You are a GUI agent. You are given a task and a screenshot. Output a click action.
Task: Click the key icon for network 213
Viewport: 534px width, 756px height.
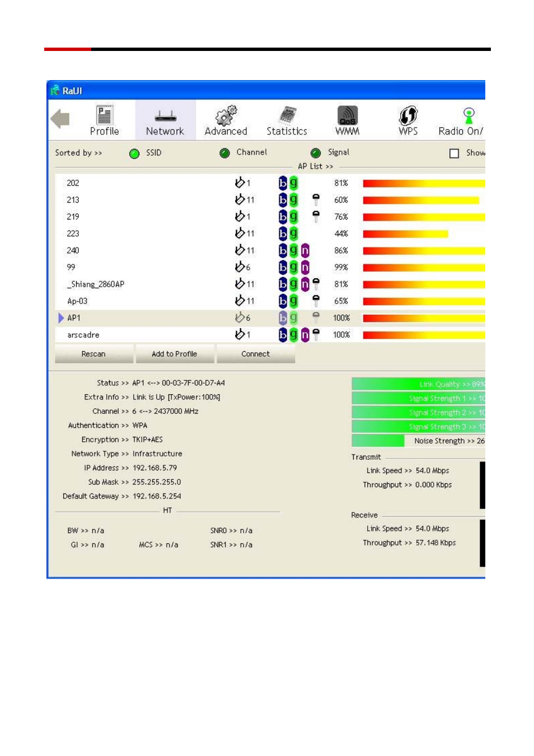coord(316,199)
